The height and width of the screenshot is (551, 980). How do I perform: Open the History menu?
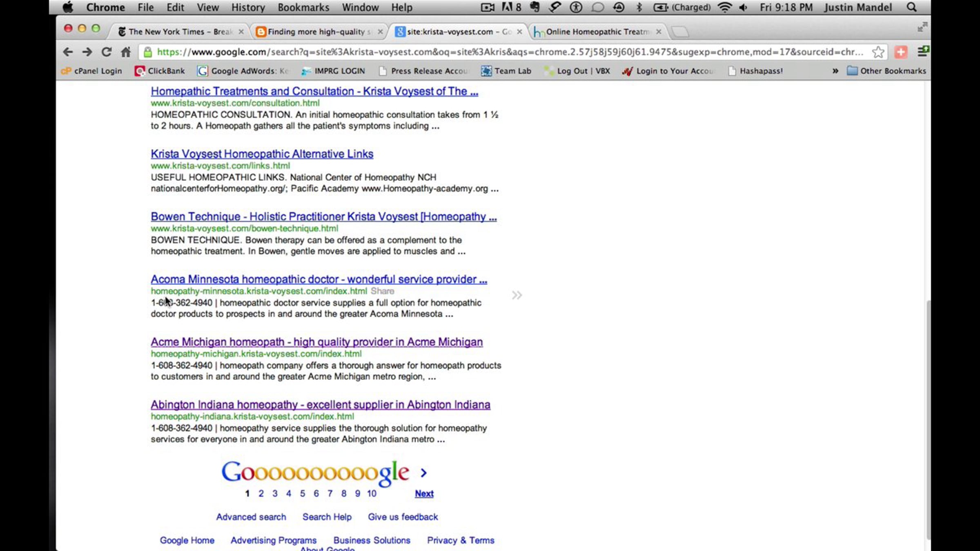click(248, 7)
